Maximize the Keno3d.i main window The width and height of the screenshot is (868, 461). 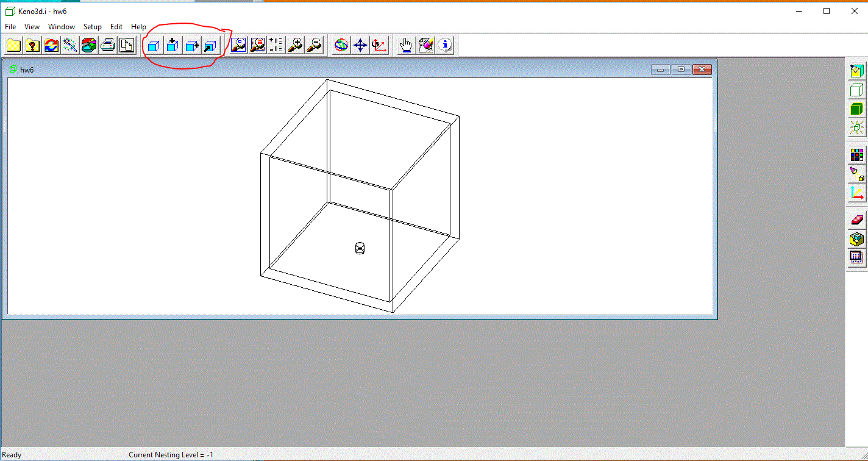pyautogui.click(x=827, y=11)
